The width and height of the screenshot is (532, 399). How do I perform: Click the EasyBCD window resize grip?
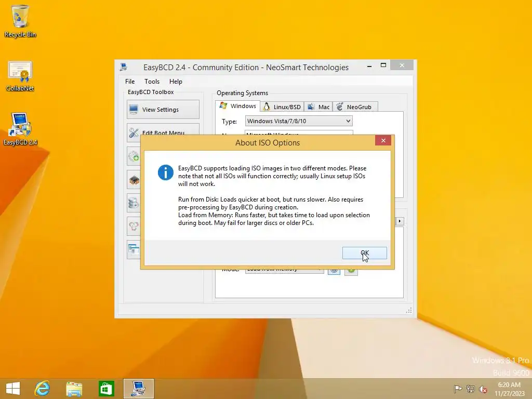409,311
